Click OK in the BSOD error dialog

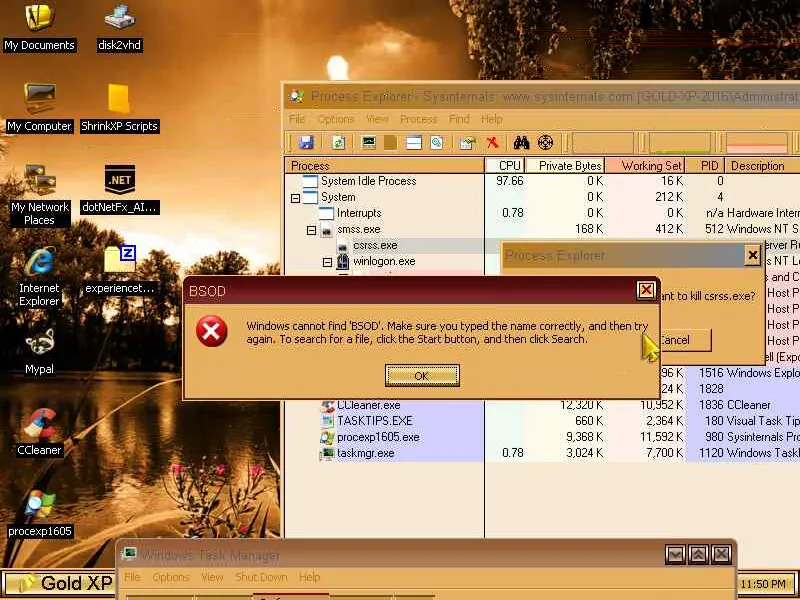point(422,376)
